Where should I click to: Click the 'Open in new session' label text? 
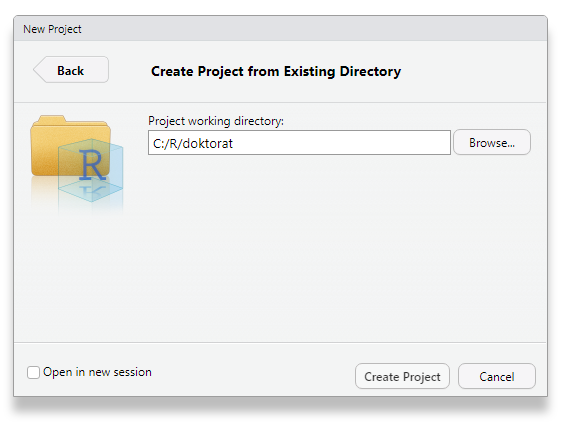[97, 372]
